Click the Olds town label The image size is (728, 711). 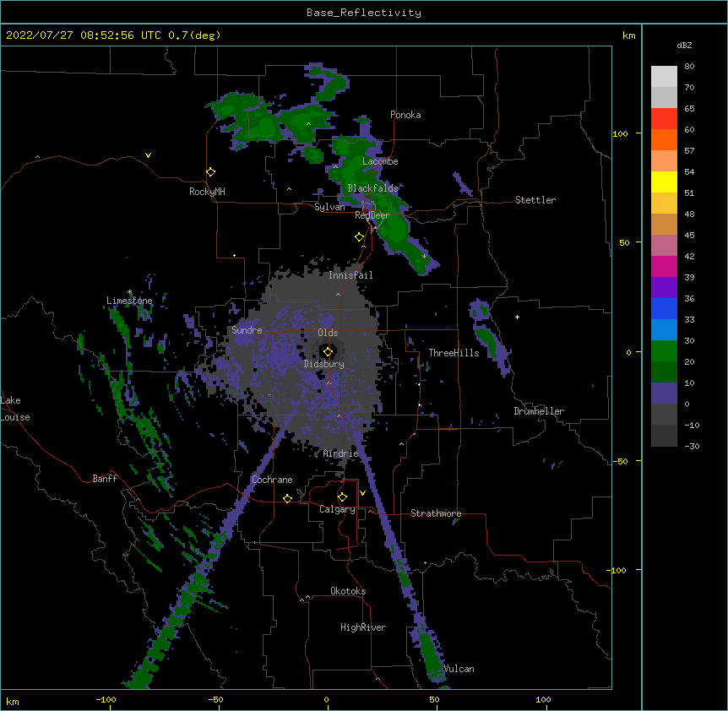(328, 333)
